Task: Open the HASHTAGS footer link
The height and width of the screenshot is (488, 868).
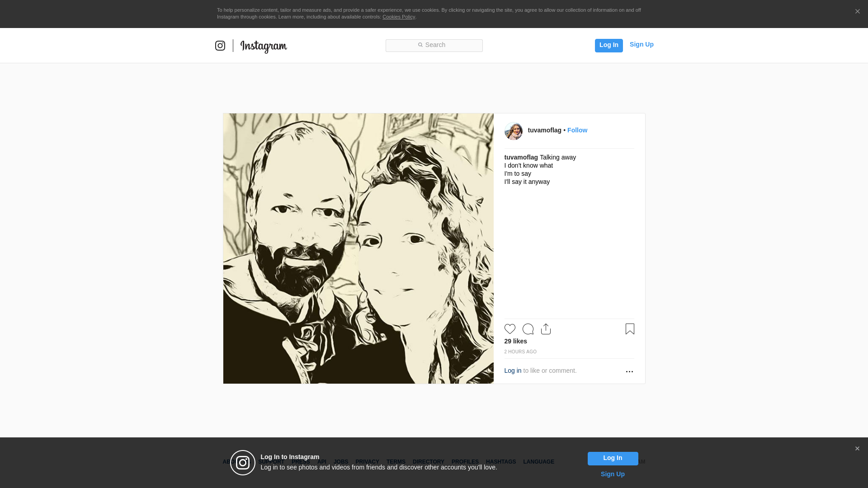Action: [x=501, y=462]
